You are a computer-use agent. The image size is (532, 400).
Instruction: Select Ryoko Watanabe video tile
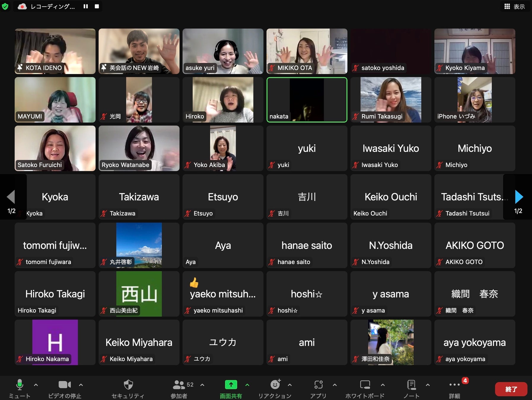click(139, 148)
